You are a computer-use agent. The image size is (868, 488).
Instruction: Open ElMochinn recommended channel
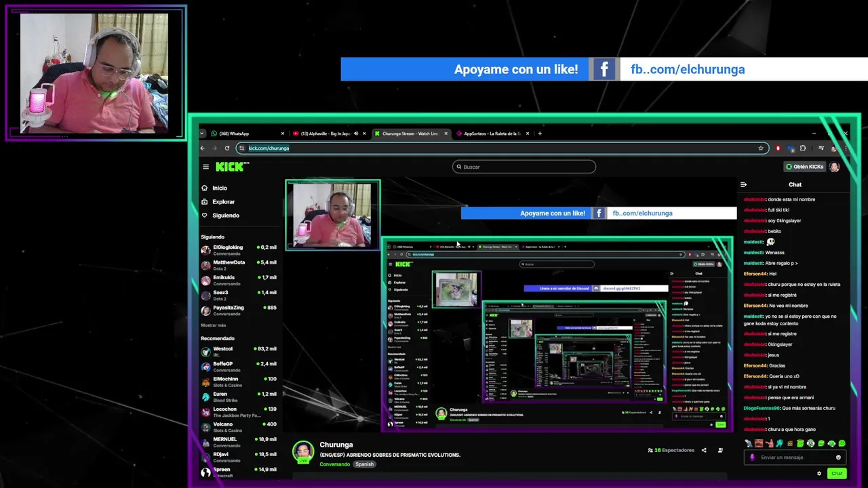tap(239, 382)
